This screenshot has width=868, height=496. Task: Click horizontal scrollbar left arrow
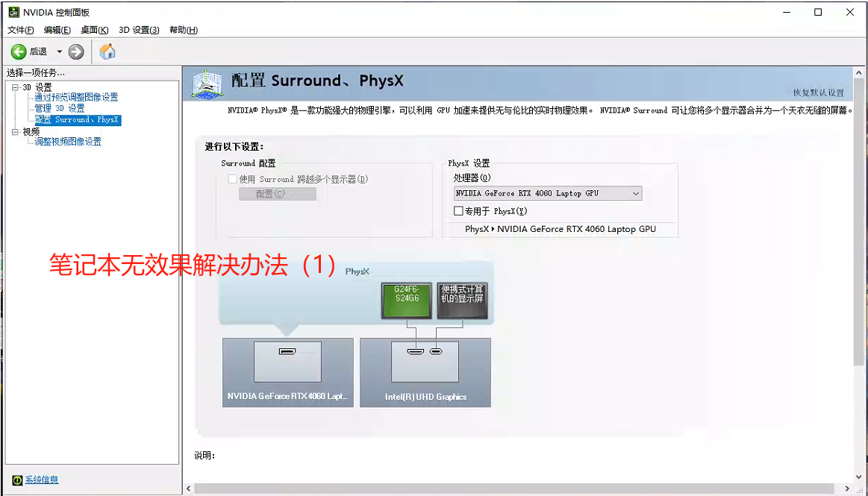(x=189, y=489)
